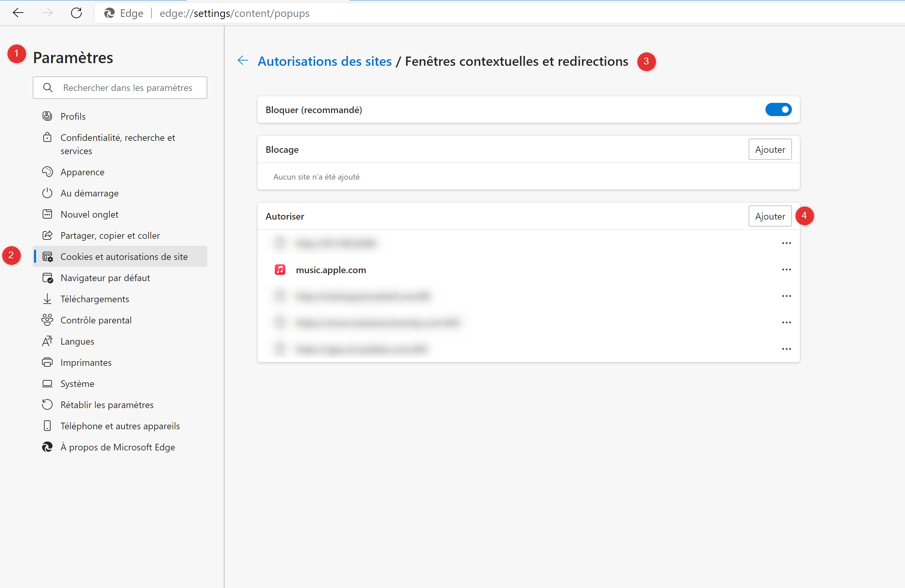Click the blue back arrow beside Autorisations
Screen dimensions: 905x588
pos(243,61)
